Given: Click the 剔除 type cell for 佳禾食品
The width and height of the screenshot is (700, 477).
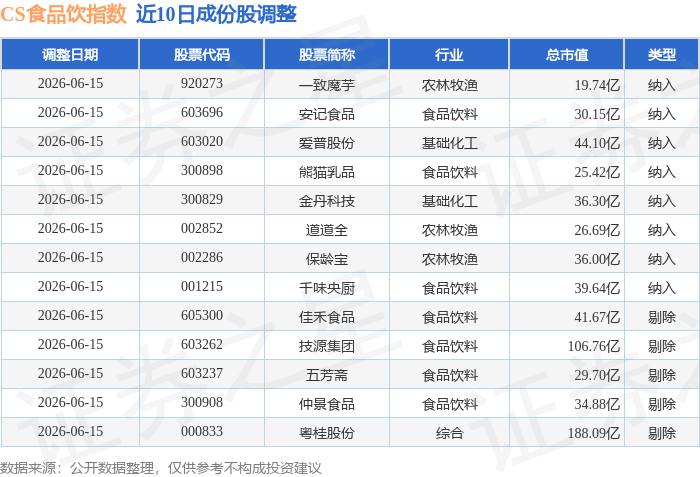Looking at the screenshot, I should 662,317.
